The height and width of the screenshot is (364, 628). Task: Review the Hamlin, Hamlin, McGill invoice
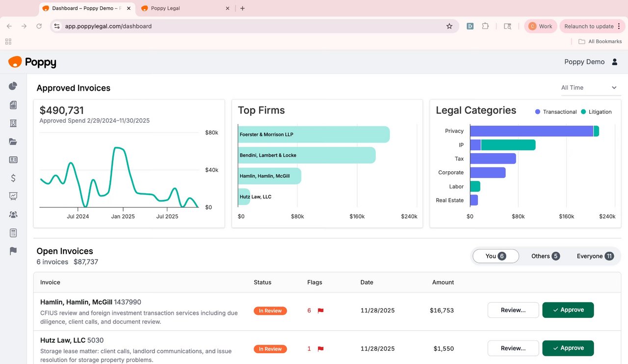[x=513, y=310]
